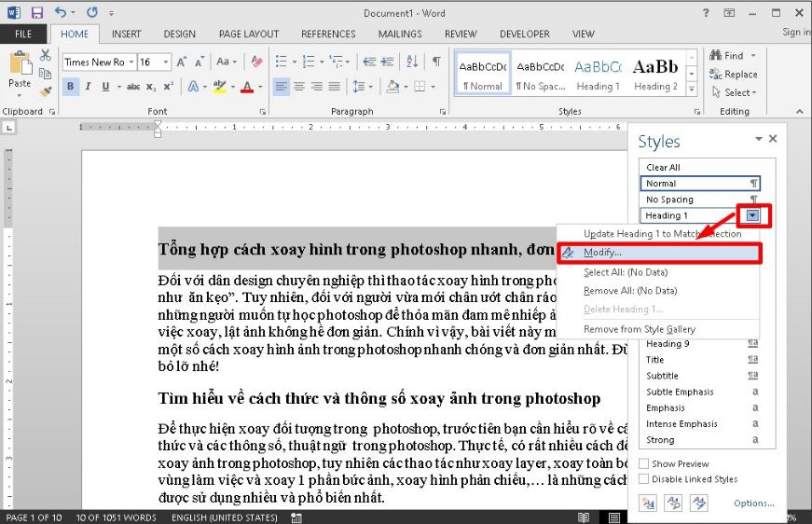812x524 pixels.
Task: Click the Heading 1 style dropdown arrow
Action: tap(752, 215)
